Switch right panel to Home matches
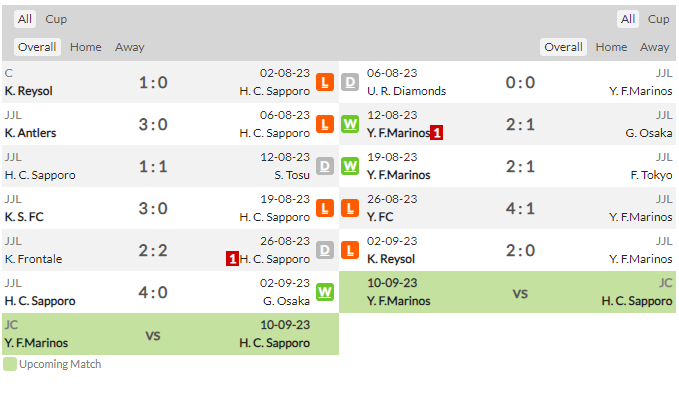The image size is (679, 395). 611,47
